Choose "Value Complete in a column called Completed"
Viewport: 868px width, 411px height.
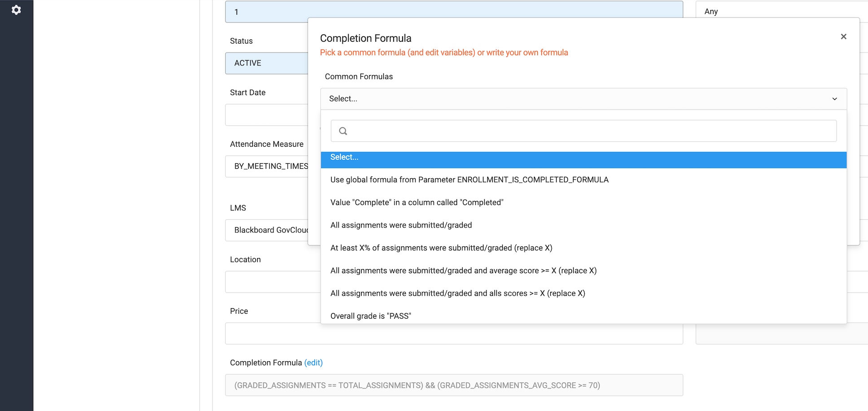click(417, 202)
